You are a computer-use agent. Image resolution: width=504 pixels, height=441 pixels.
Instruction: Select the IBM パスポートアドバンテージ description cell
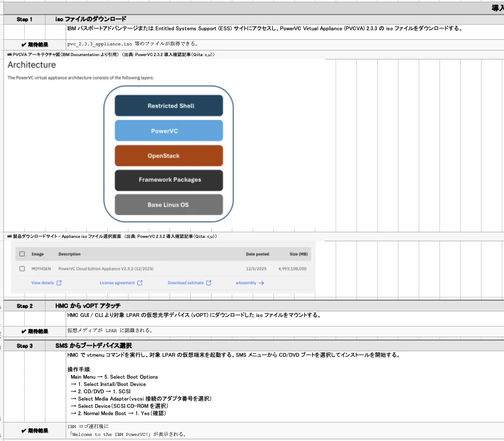coord(285,31)
